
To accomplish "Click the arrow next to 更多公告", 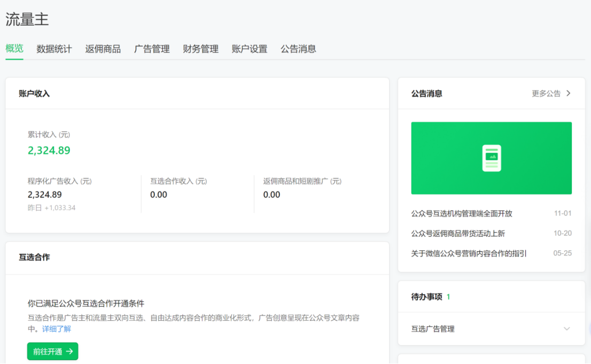I will (x=568, y=94).
